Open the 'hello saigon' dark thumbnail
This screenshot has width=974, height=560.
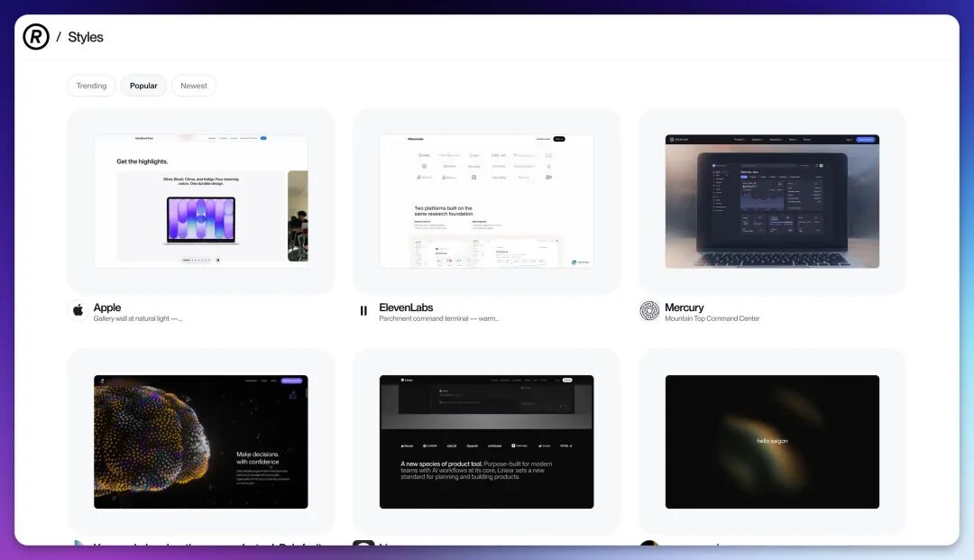click(772, 442)
